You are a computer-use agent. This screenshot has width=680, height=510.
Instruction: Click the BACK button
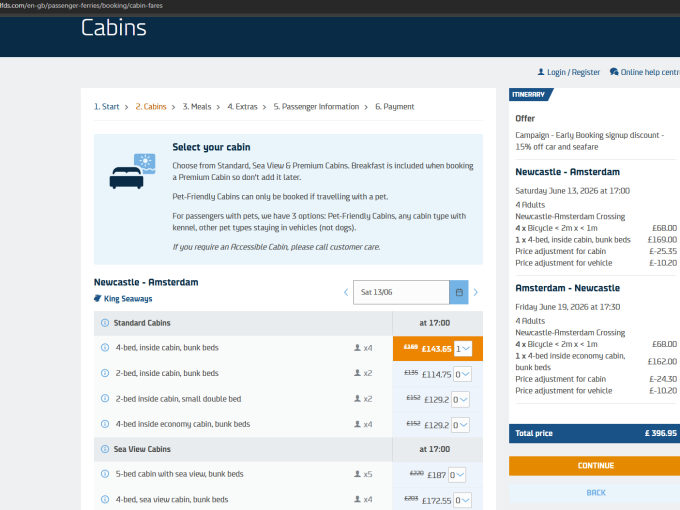coord(595,492)
